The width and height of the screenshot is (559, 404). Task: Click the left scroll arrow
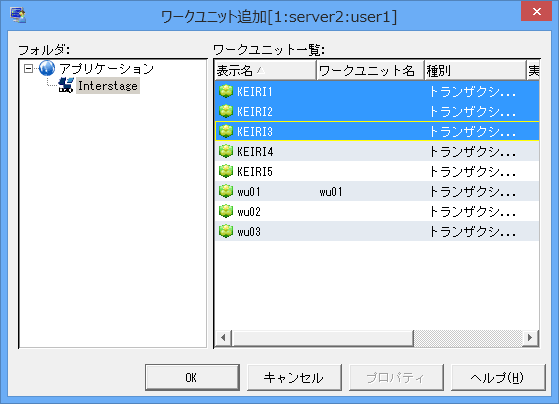tap(223, 337)
